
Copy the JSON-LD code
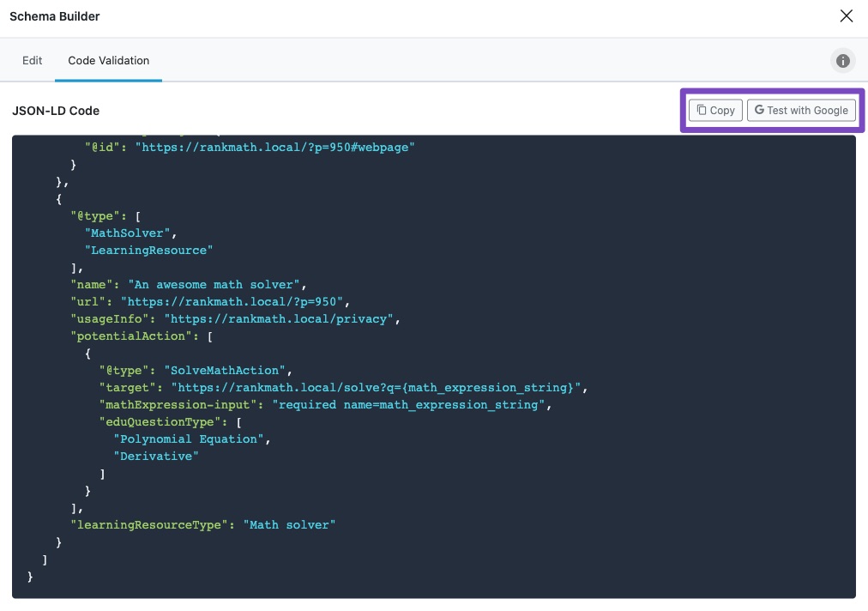coord(715,110)
